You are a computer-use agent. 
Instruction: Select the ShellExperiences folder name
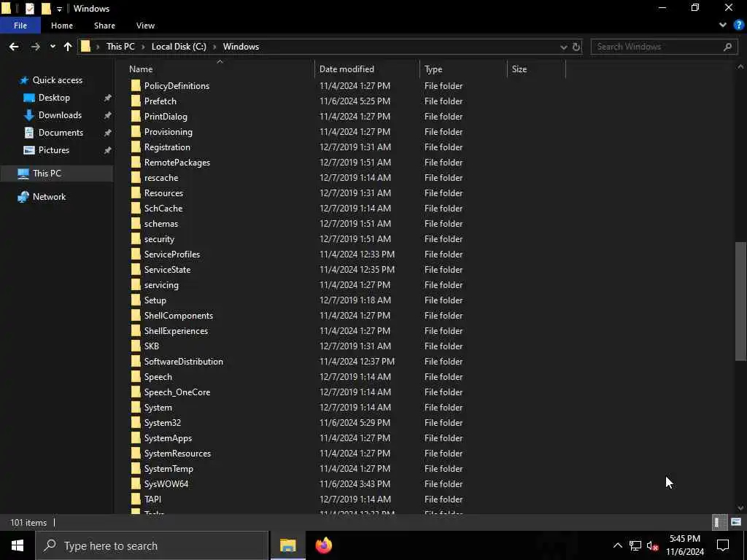coord(177,331)
